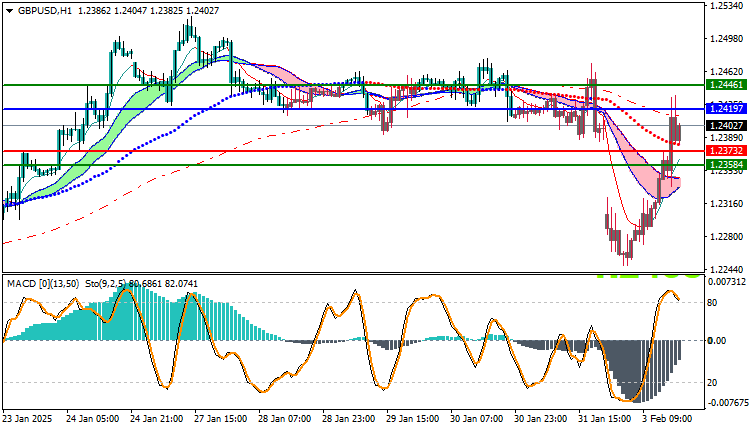The image size is (750, 430).
Task: Click the 1.22440 value on price axis
Action: click(x=727, y=270)
